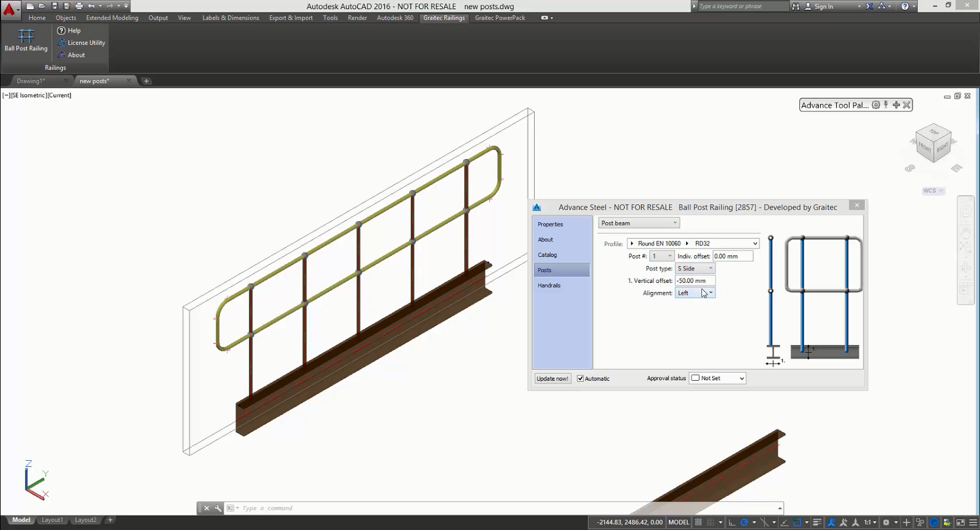The image size is (980, 530).
Task: Toggle grid display in status bar
Action: [x=698, y=522]
